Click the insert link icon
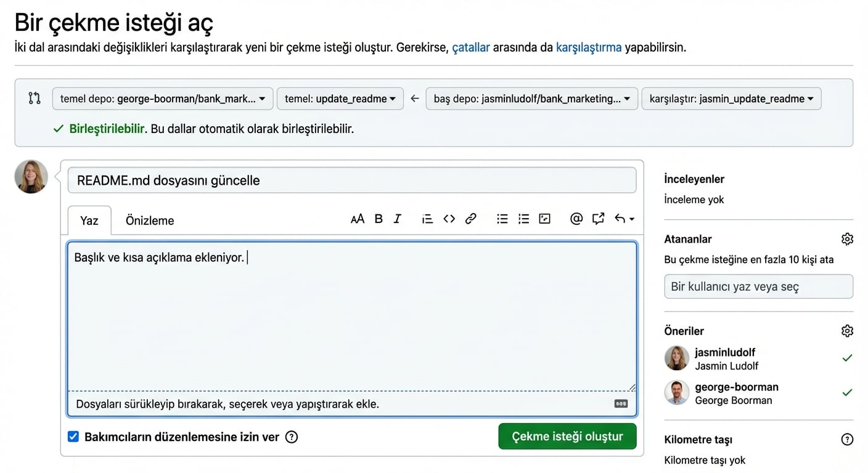 coord(470,219)
